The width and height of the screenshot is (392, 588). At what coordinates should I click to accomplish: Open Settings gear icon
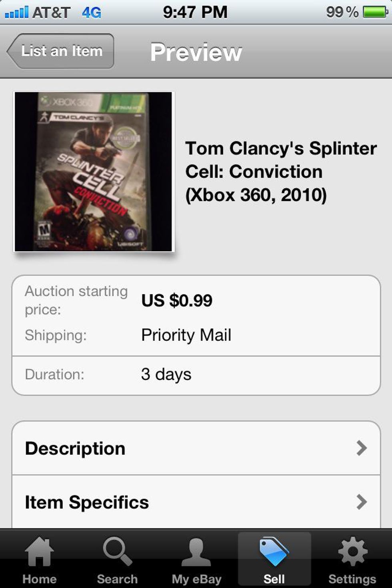coord(352,552)
